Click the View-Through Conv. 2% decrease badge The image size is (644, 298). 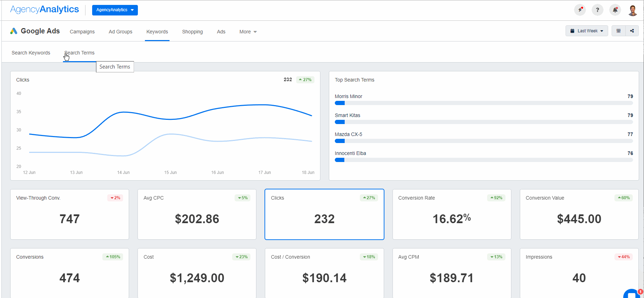[115, 198]
